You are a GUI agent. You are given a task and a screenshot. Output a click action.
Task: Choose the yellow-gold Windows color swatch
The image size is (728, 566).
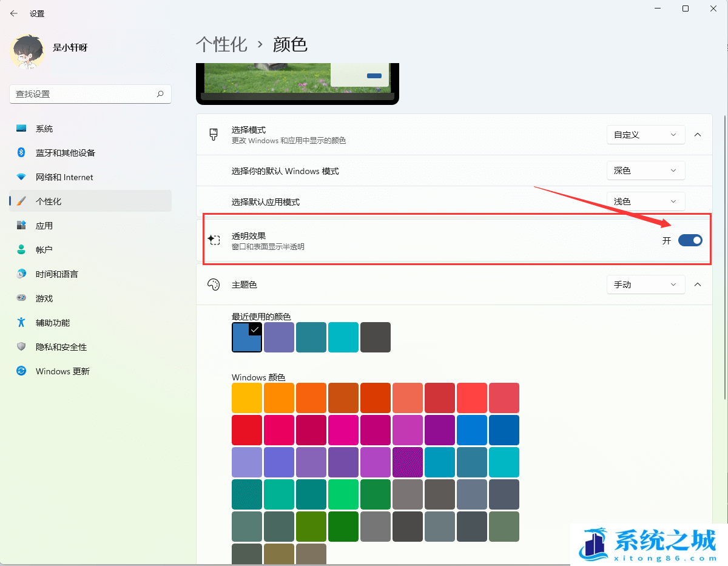point(247,398)
